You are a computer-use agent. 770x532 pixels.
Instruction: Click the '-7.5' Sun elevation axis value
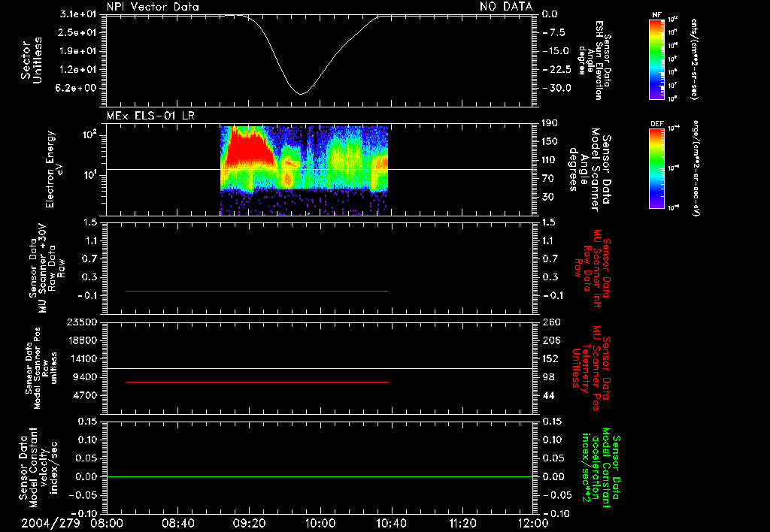coord(554,32)
